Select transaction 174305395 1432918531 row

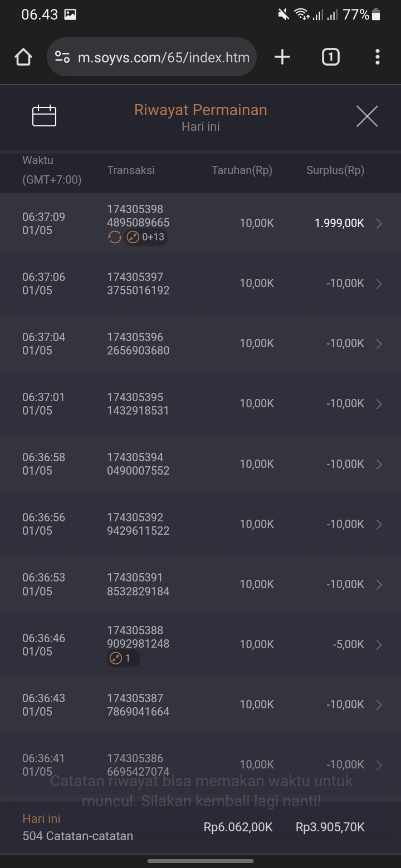138,404
